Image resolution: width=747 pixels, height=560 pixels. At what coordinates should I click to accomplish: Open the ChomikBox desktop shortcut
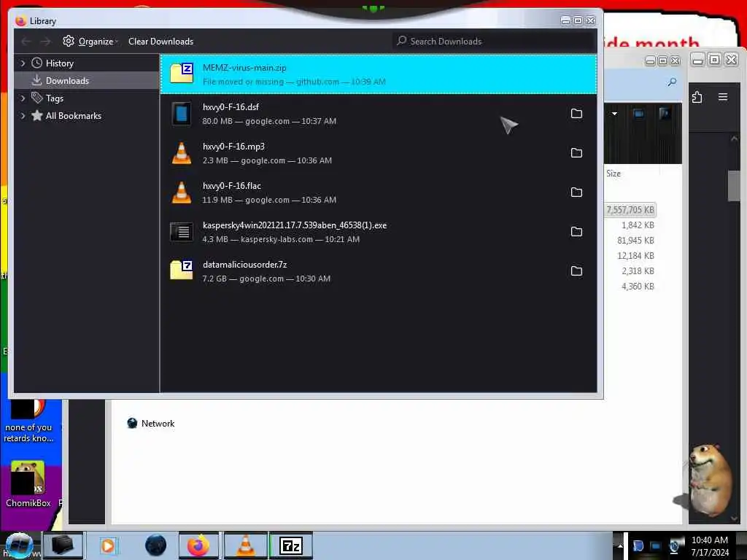pyautogui.click(x=28, y=484)
